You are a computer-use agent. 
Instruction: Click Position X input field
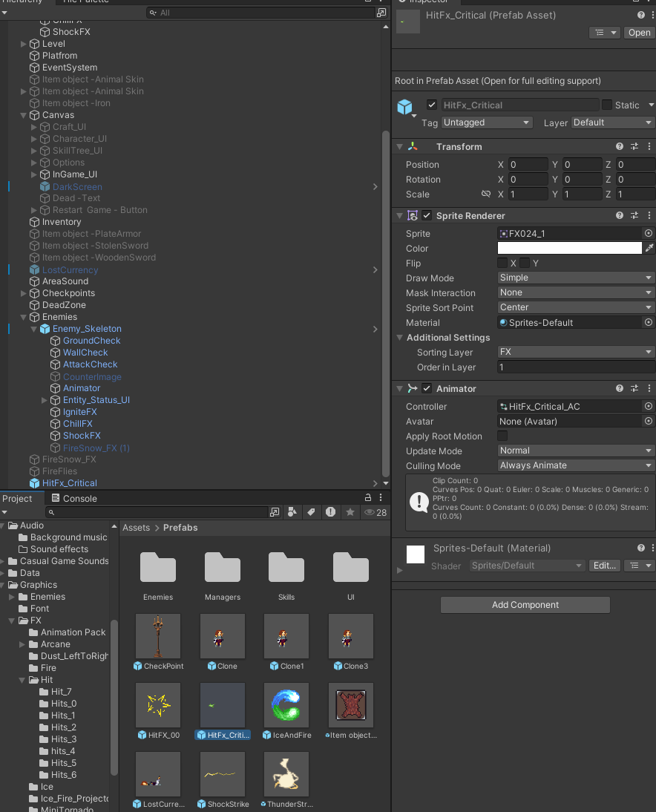point(528,164)
